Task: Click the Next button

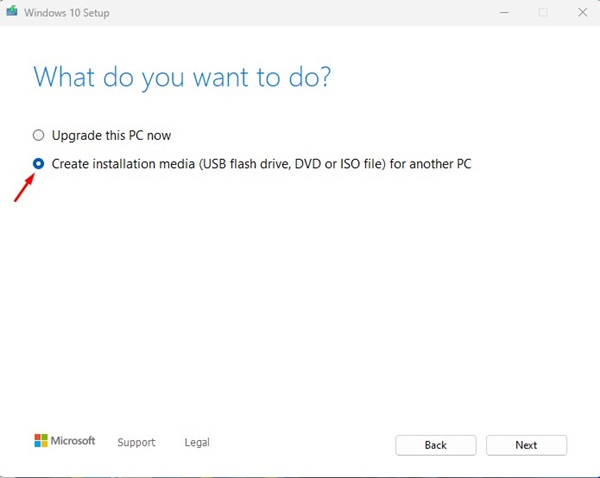Action: [x=526, y=445]
